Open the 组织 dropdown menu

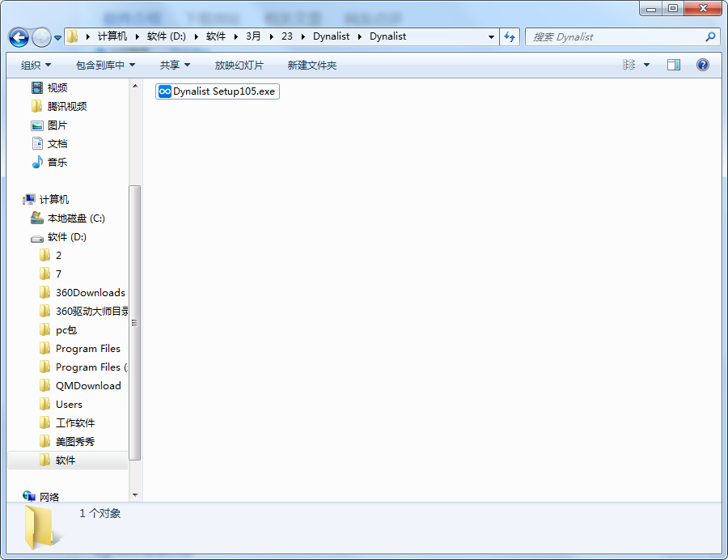point(36,65)
